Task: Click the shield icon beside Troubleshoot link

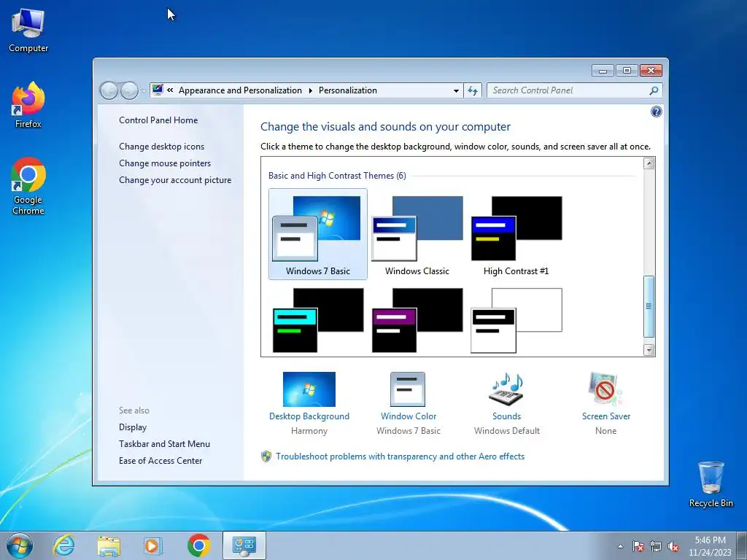Action: click(266, 456)
